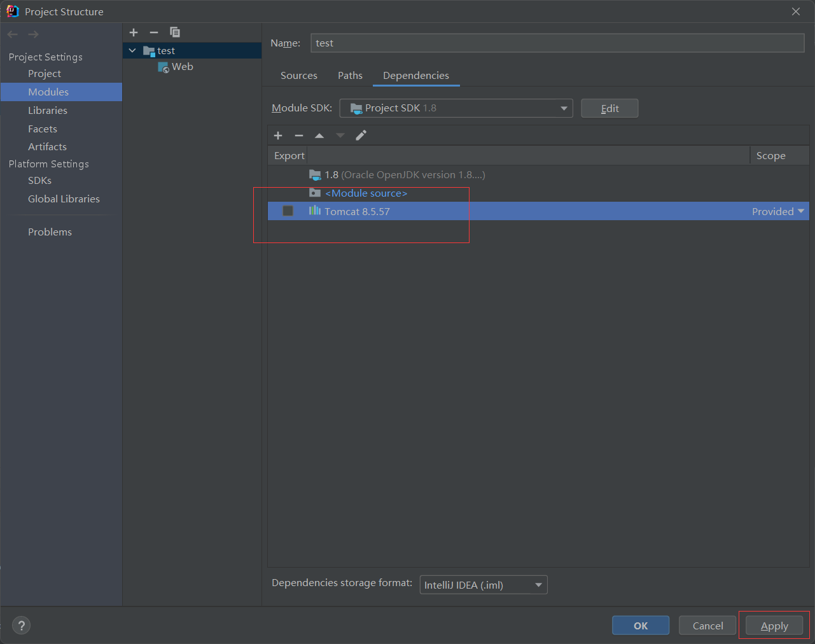Select the Web facet tree item

(x=182, y=67)
